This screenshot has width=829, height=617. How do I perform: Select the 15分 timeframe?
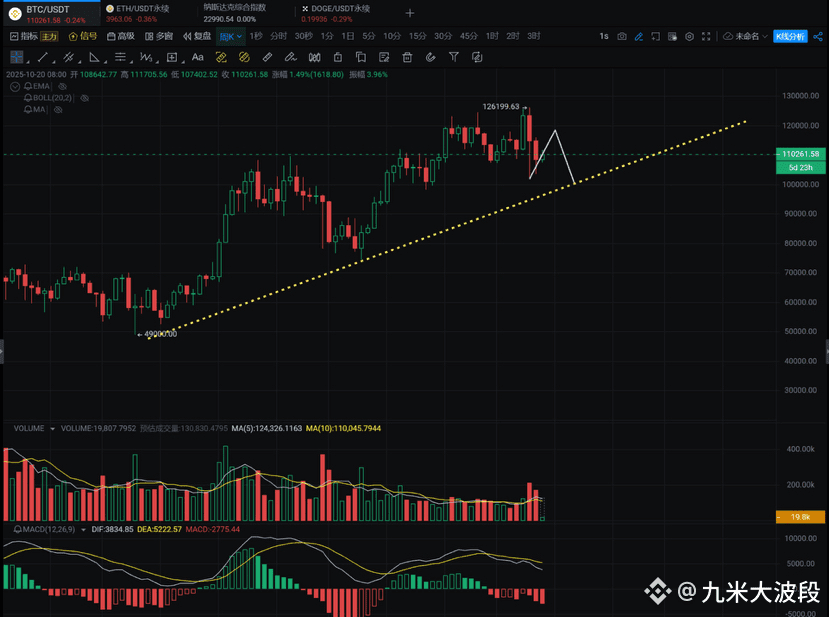[417, 36]
